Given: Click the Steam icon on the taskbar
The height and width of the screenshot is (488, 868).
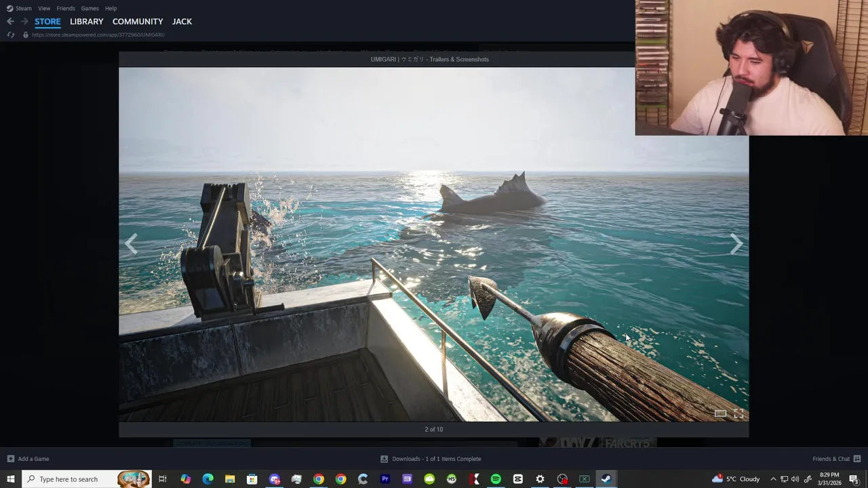Looking at the screenshot, I should tap(606, 479).
